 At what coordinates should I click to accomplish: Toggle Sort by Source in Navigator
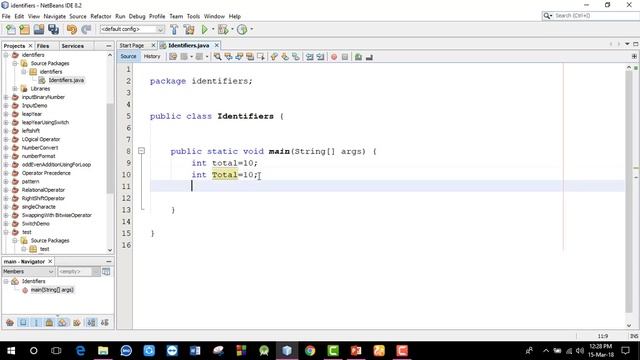pyautogui.click(x=104, y=322)
